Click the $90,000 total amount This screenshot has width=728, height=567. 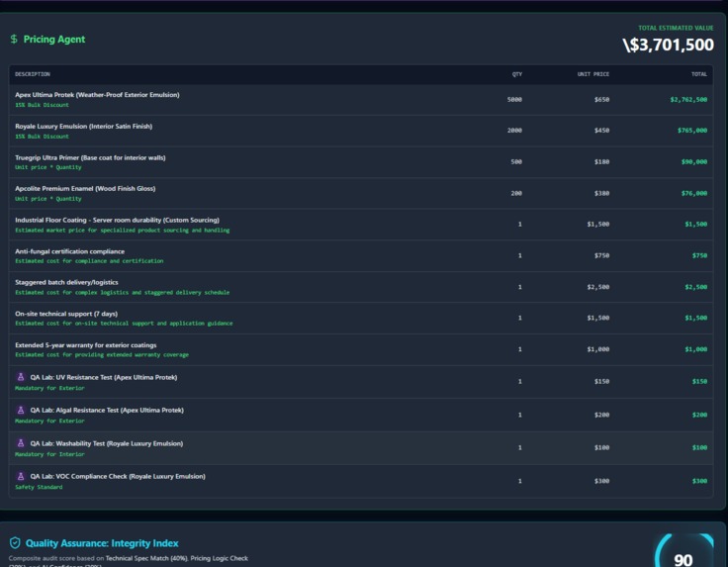[694, 161]
